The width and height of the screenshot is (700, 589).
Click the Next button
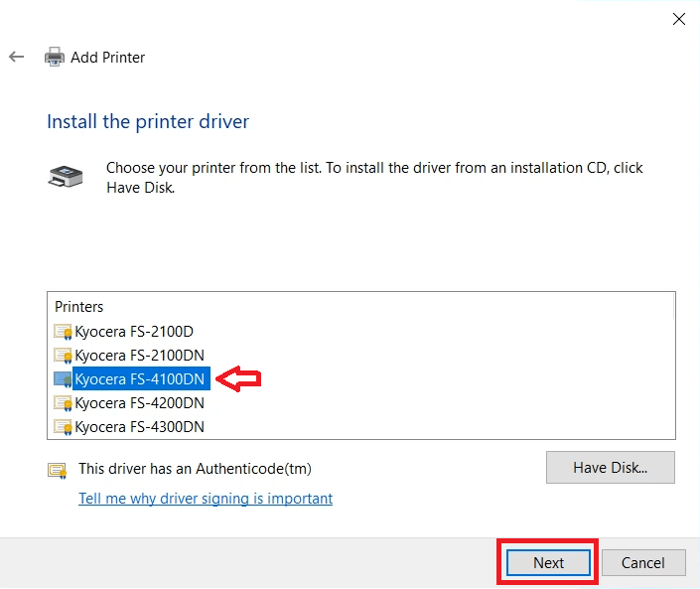pyautogui.click(x=548, y=562)
